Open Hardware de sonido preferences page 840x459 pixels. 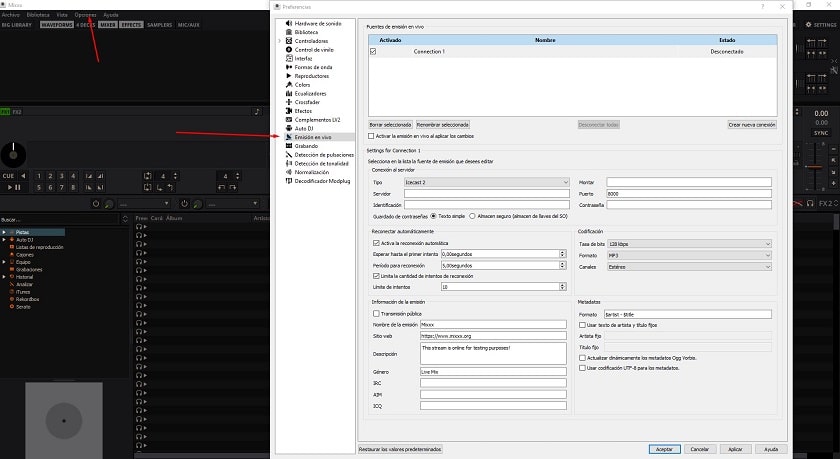[x=318, y=24]
